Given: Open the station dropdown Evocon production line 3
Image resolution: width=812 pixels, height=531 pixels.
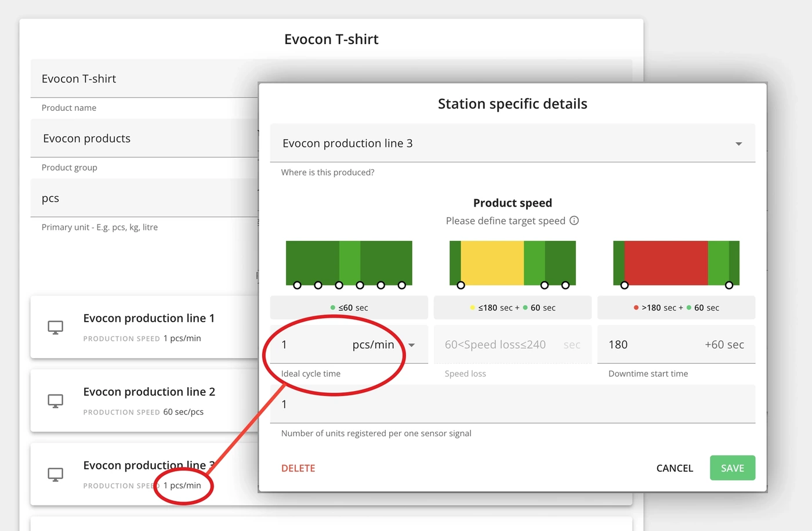Looking at the screenshot, I should click(x=513, y=143).
